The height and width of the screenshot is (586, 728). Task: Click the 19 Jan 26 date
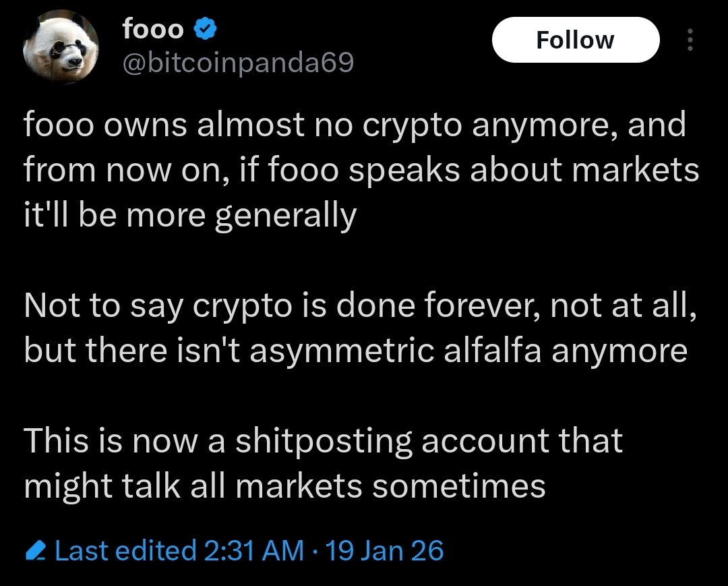click(384, 551)
